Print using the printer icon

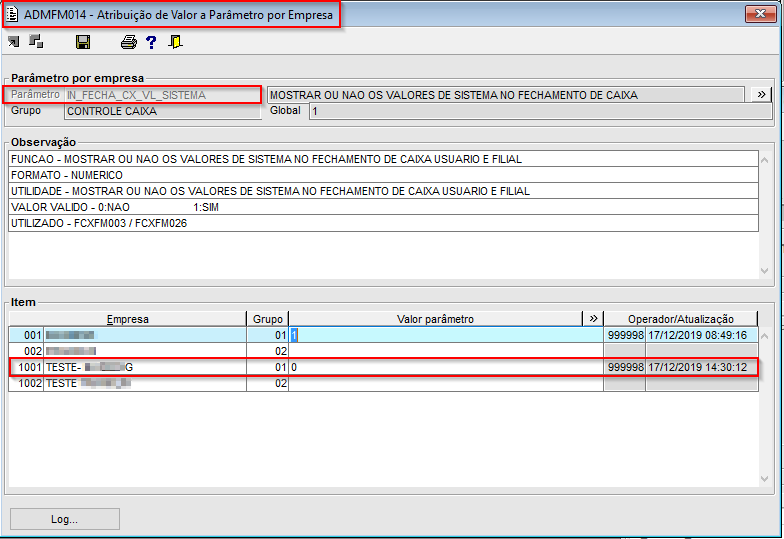tap(128, 42)
